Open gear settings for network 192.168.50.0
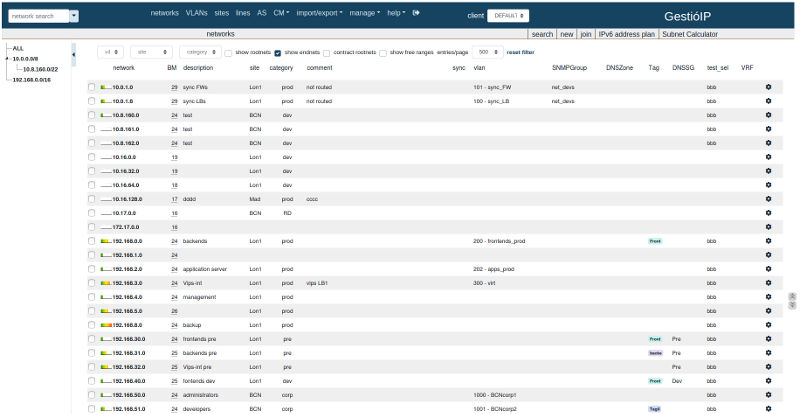Image resolution: width=800 pixels, height=414 pixels. (768, 395)
